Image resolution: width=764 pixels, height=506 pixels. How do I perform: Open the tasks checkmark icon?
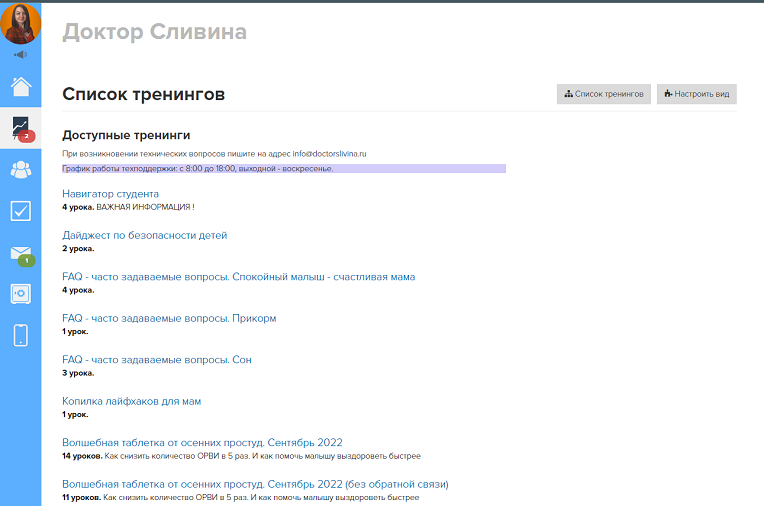pyautogui.click(x=20, y=210)
